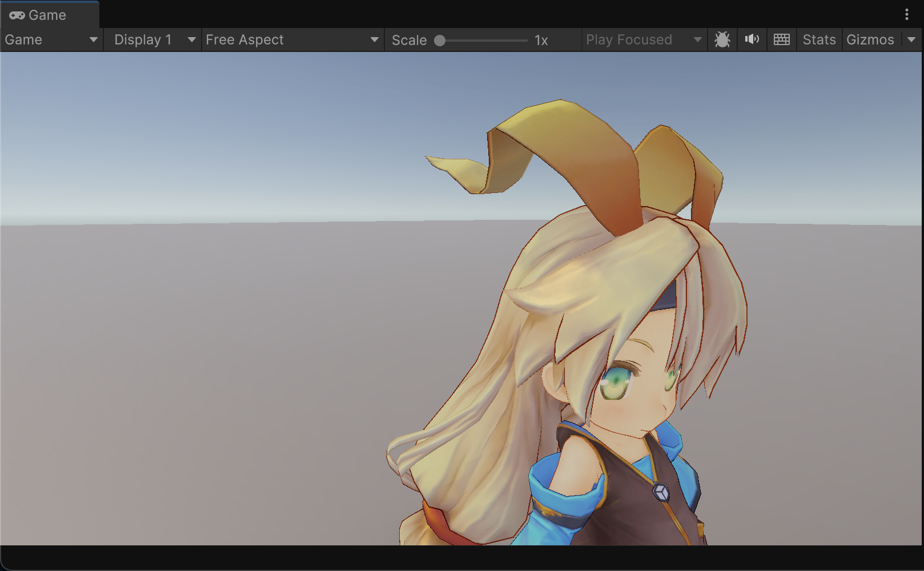Toggle Gizmos rendering in the Game view

pyautogui.click(x=870, y=39)
